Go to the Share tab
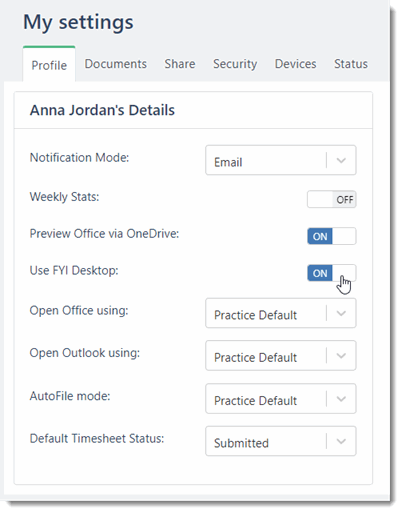 [x=180, y=64]
